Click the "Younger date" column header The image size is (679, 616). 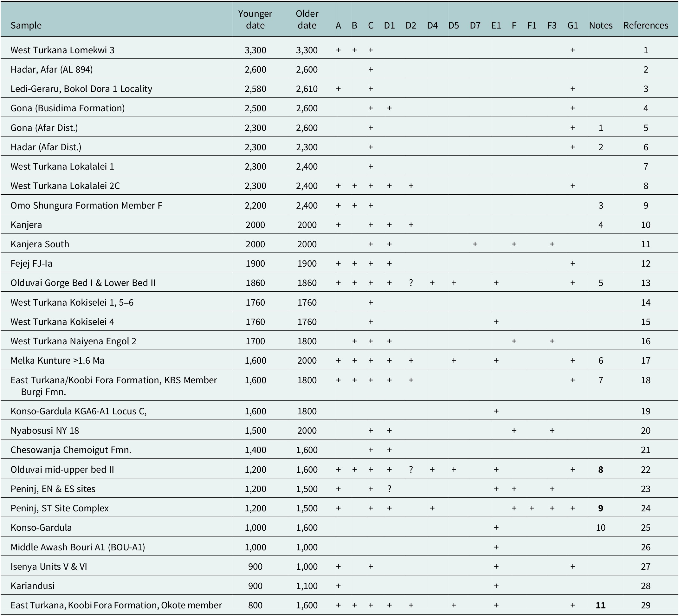coord(255,20)
